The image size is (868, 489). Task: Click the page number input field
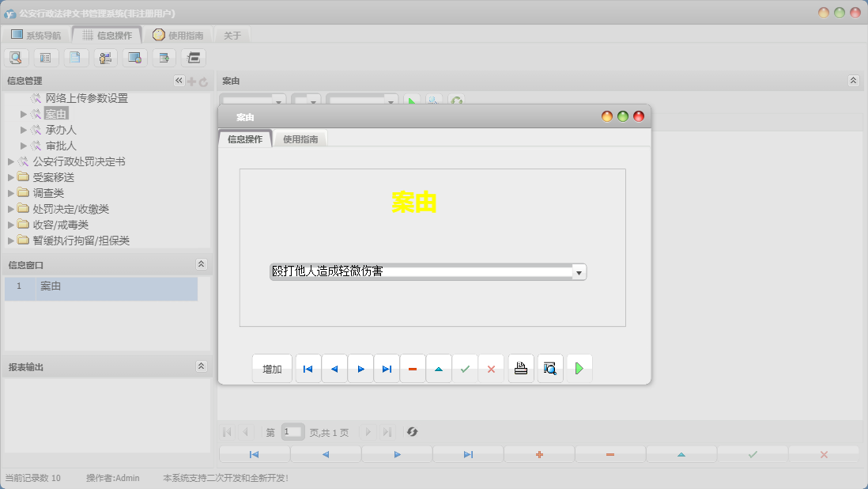(x=292, y=432)
